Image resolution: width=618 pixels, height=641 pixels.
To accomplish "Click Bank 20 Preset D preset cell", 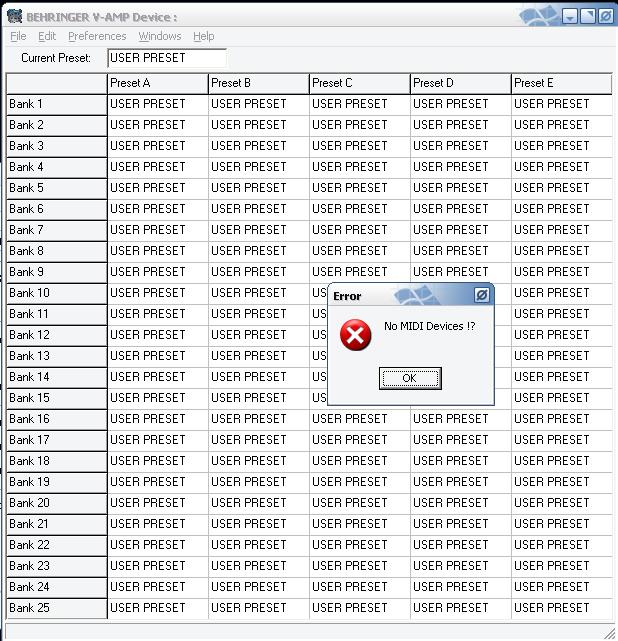I will point(460,503).
